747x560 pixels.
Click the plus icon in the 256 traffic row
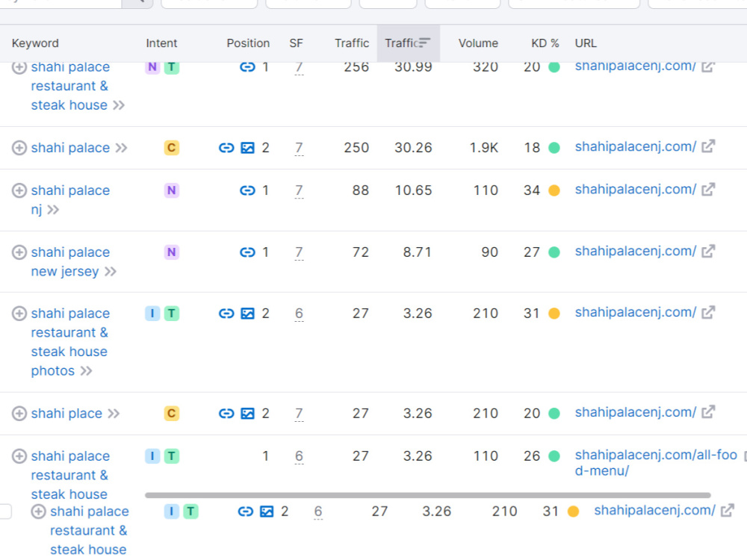click(x=19, y=67)
